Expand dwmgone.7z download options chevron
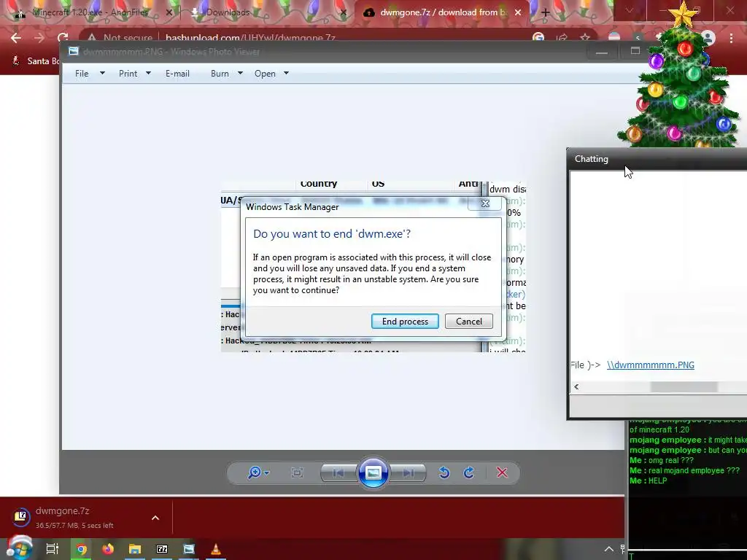The image size is (747, 560). pyautogui.click(x=155, y=518)
